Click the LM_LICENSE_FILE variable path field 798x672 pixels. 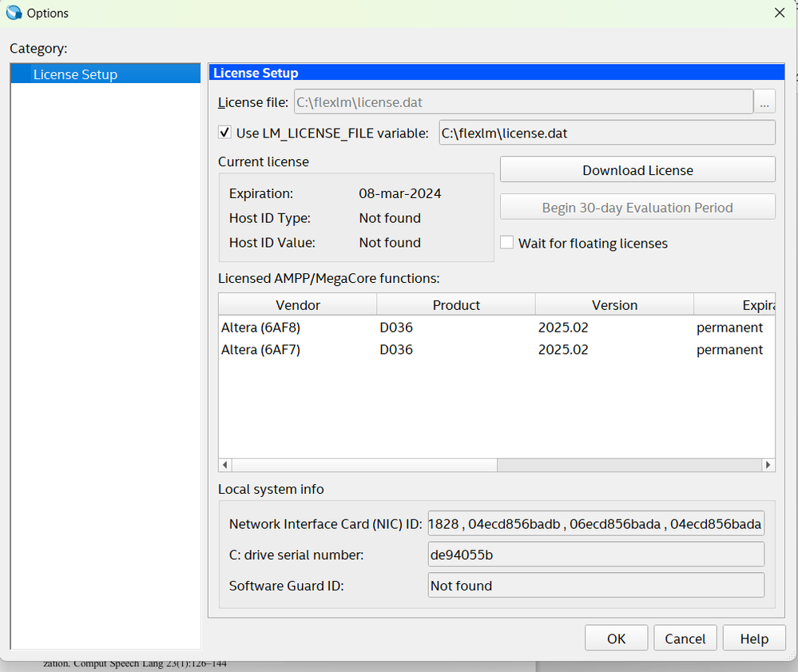tap(607, 133)
